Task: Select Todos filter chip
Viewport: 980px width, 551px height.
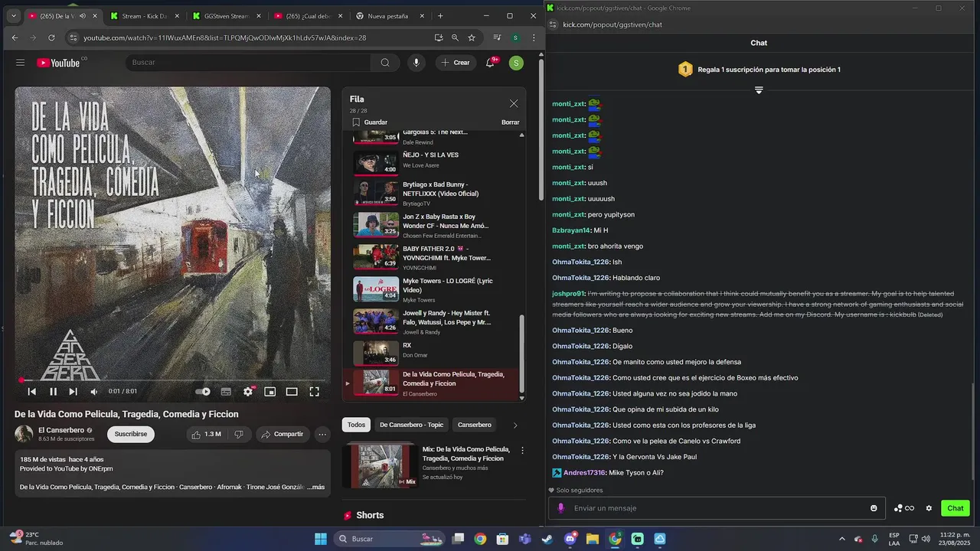Action: pyautogui.click(x=356, y=425)
